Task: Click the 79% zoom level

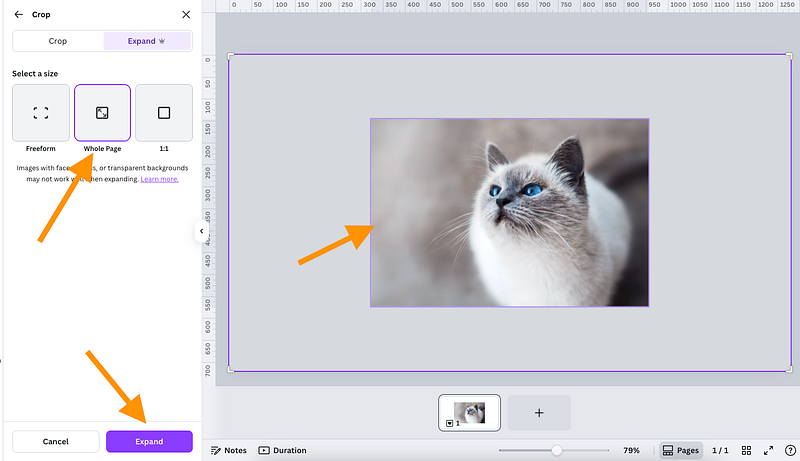Action: (631, 450)
